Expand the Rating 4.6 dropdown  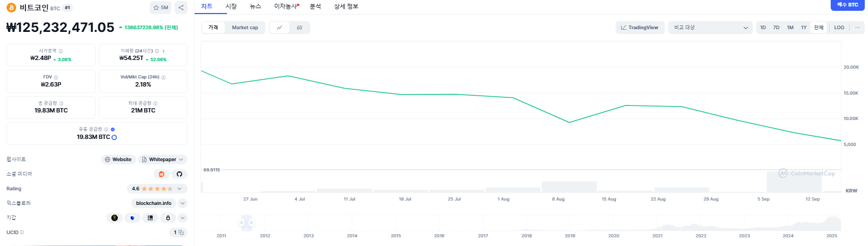tap(157, 189)
